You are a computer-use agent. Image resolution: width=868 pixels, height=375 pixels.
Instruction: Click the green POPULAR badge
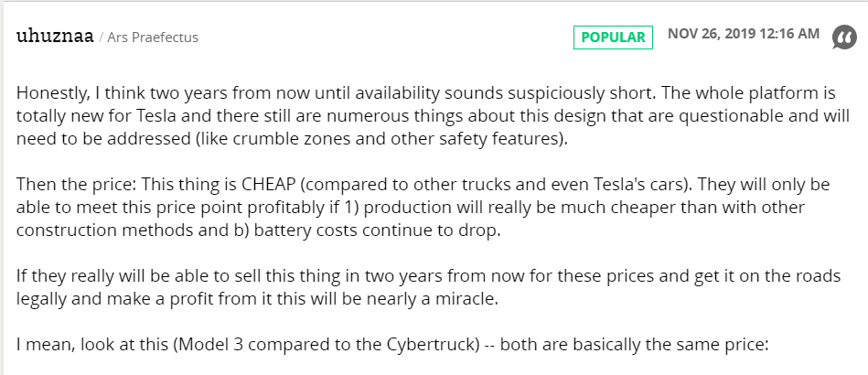coord(613,37)
